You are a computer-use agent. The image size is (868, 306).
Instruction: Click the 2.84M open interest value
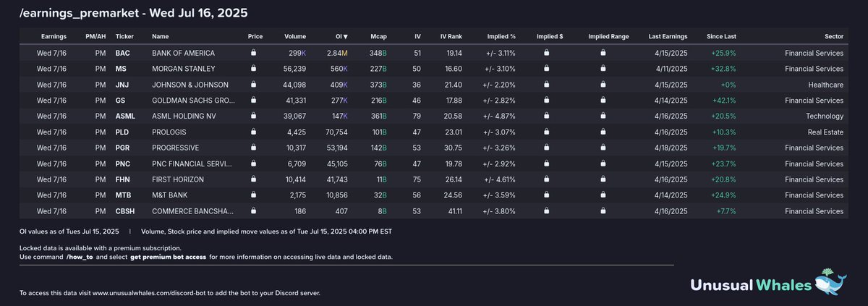[337, 53]
